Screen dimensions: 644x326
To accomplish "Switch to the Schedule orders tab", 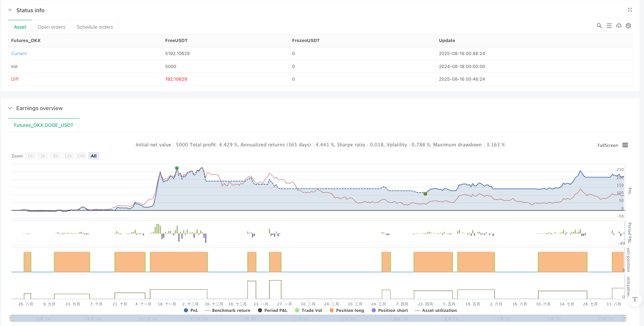I will pyautogui.click(x=95, y=27).
